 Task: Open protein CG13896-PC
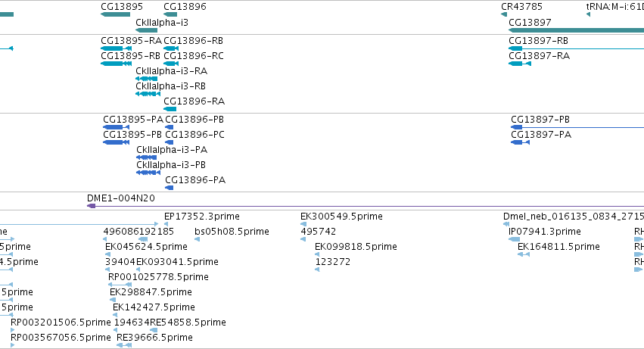click(194, 135)
